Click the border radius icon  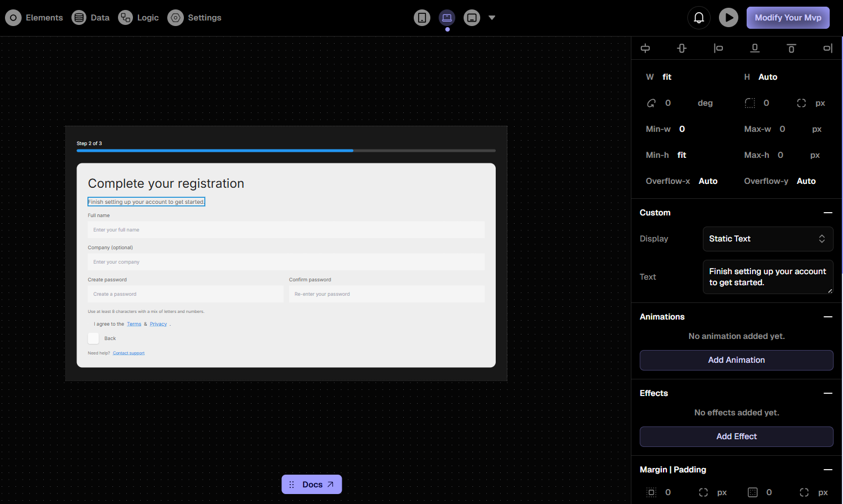coord(750,103)
